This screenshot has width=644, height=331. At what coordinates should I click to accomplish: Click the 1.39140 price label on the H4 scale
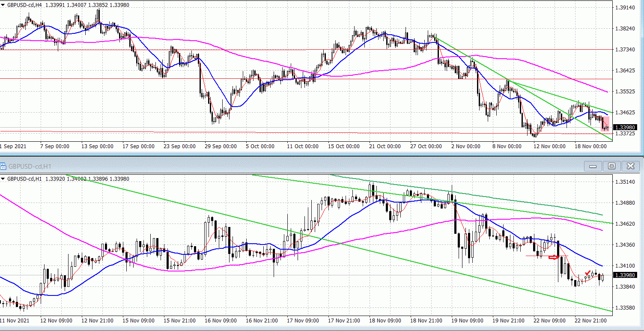[625, 8]
